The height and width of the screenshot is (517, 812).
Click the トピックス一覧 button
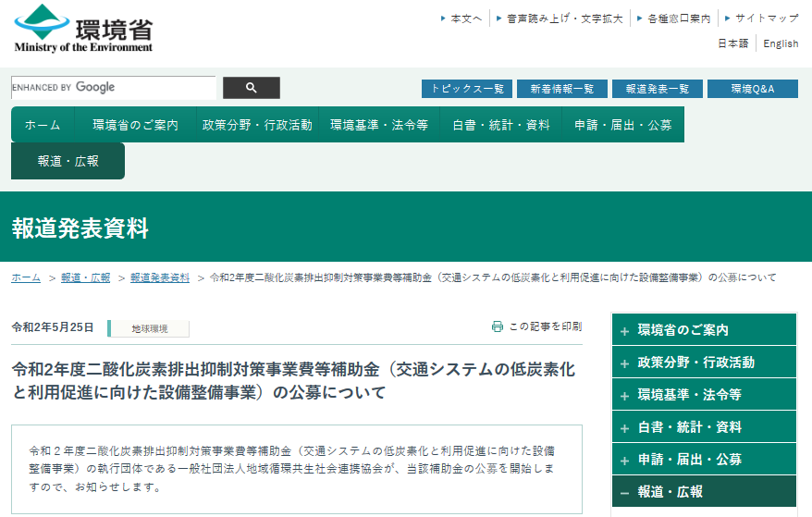(467, 89)
